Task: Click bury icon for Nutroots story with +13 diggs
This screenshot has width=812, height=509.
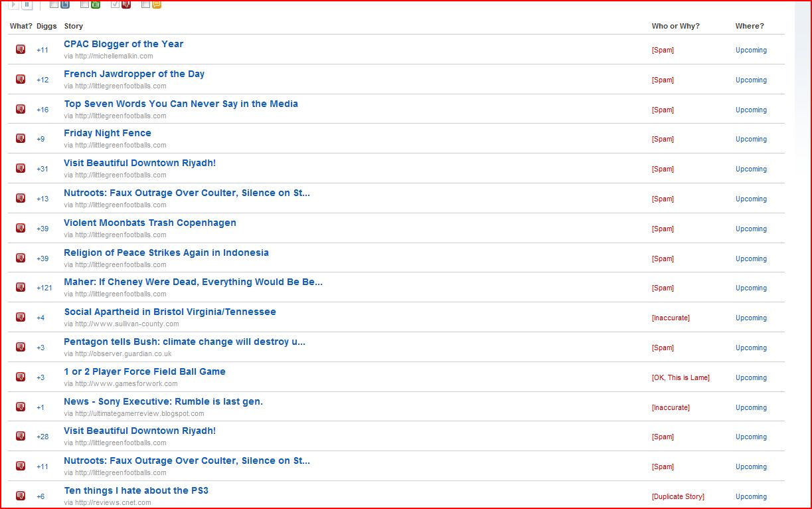Action: click(x=21, y=198)
